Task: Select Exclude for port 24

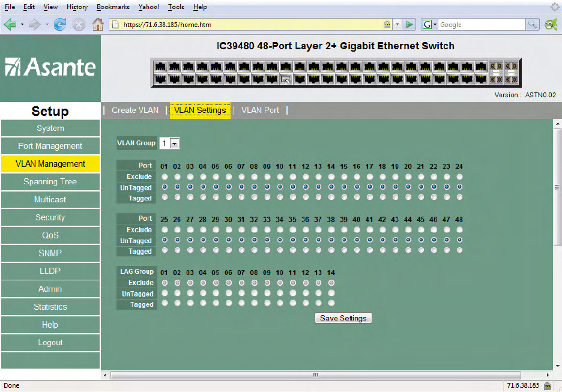Action: (459, 176)
